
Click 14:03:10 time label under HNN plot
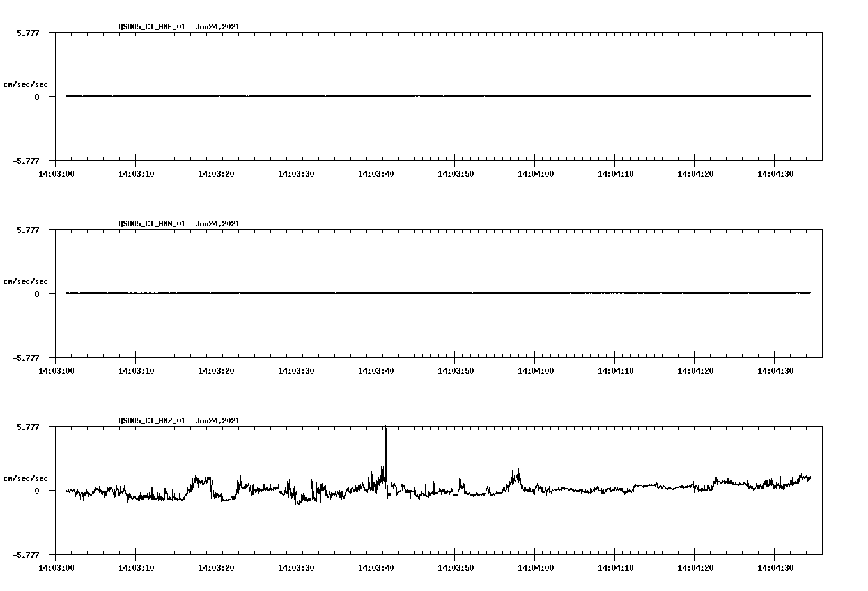pyautogui.click(x=136, y=371)
